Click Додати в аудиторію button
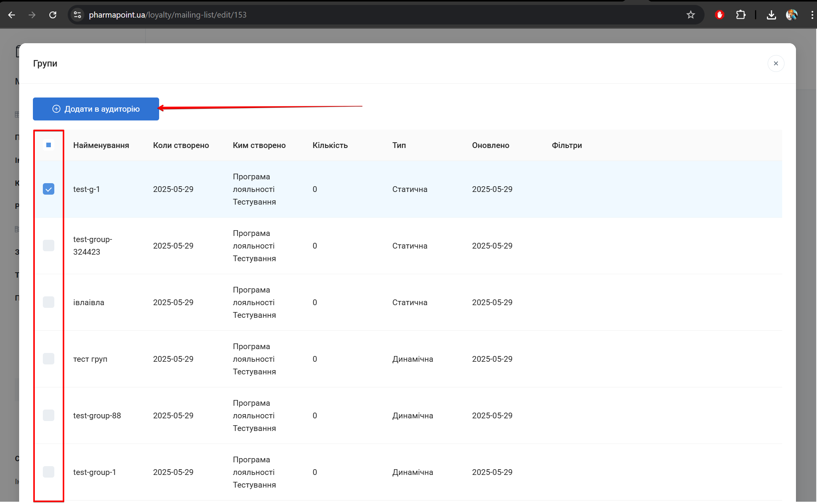This screenshot has height=504, width=817. pos(96,109)
